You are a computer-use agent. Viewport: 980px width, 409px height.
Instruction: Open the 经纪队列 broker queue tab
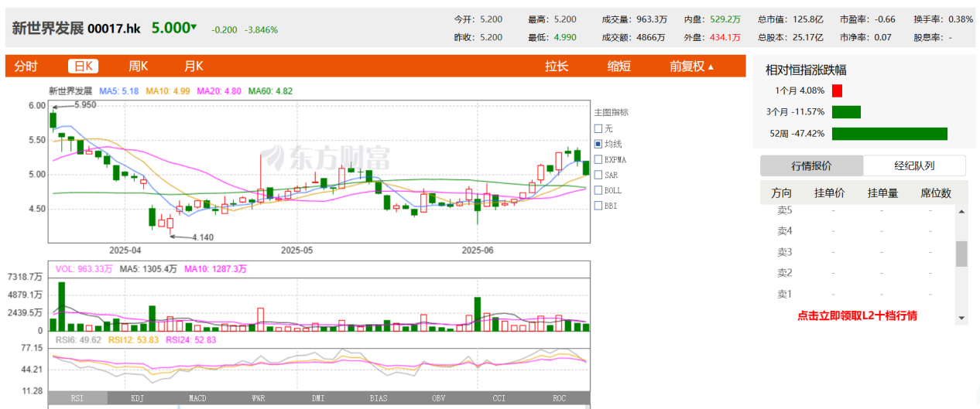click(x=914, y=165)
